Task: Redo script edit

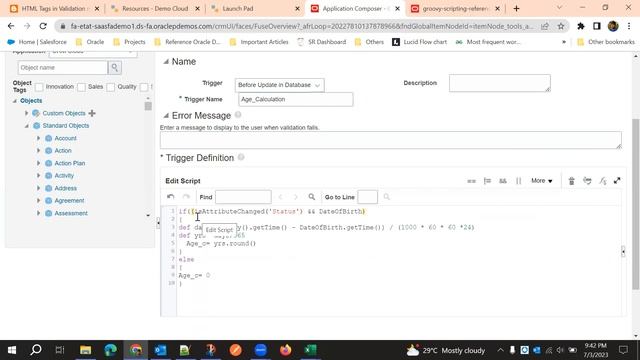Action: [x=186, y=197]
